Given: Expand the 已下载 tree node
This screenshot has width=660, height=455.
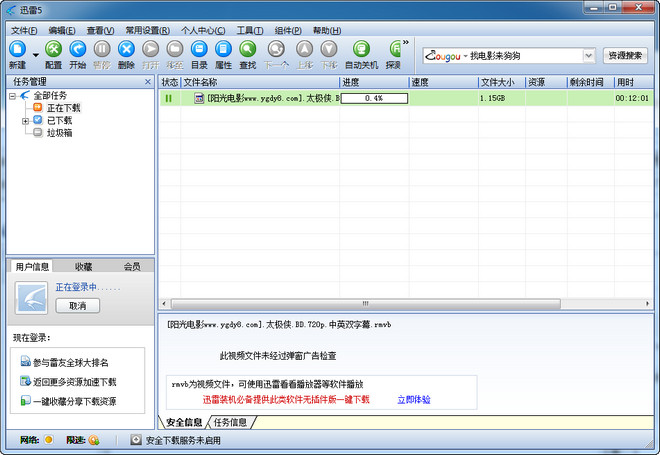Looking at the screenshot, I should tap(25, 121).
